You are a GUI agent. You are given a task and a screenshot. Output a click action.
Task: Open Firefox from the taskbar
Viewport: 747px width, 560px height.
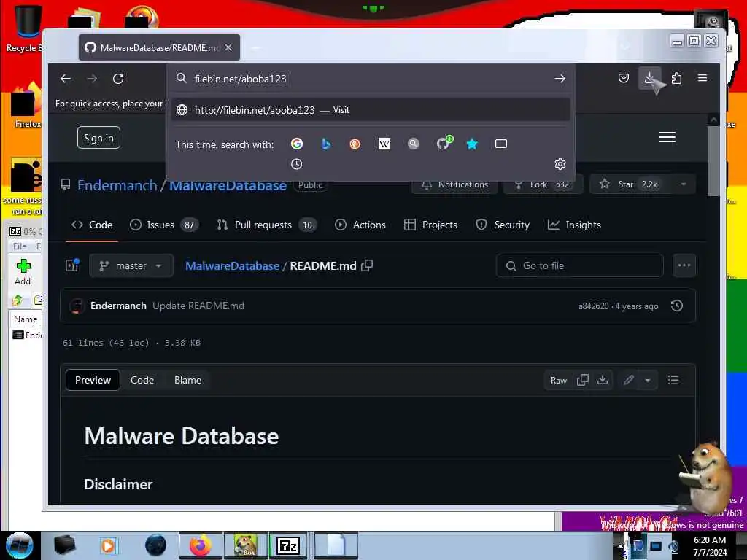[200, 545]
